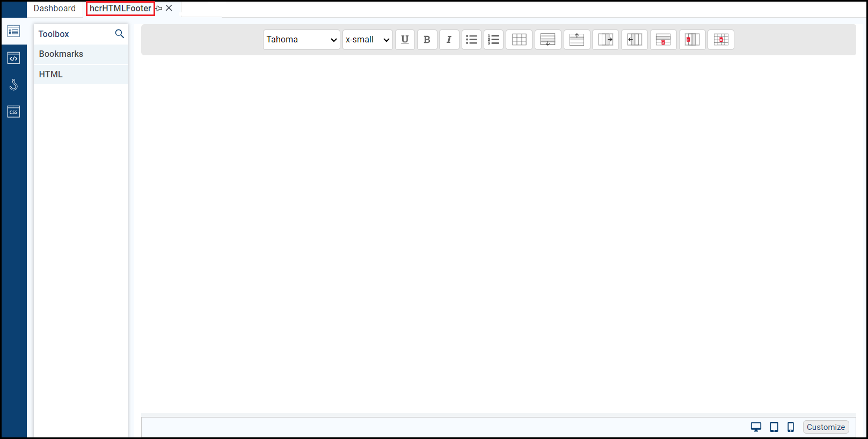Open the code editor sidebar icon

(x=13, y=58)
